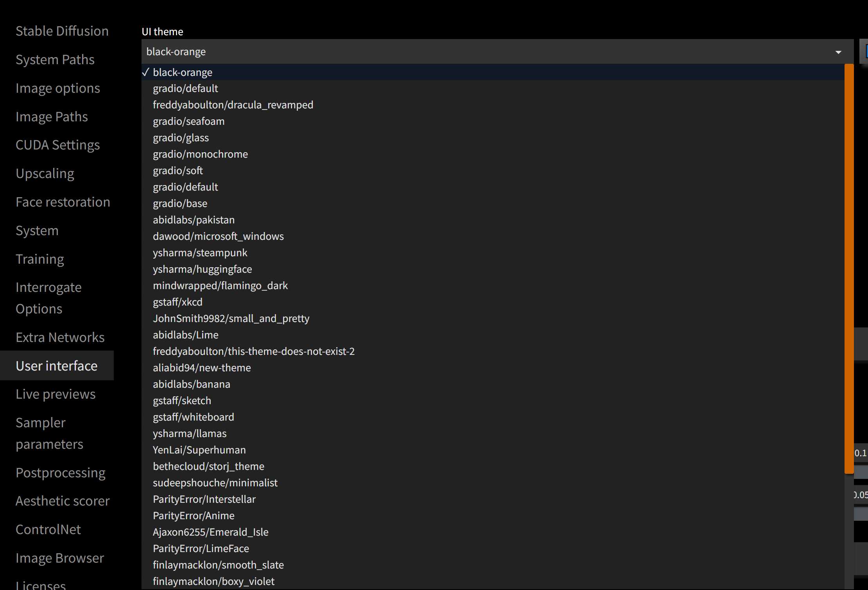The height and width of the screenshot is (590, 868).
Task: Pick freddyaboulton/this-theme-does-not-exist-2
Action: (493, 352)
